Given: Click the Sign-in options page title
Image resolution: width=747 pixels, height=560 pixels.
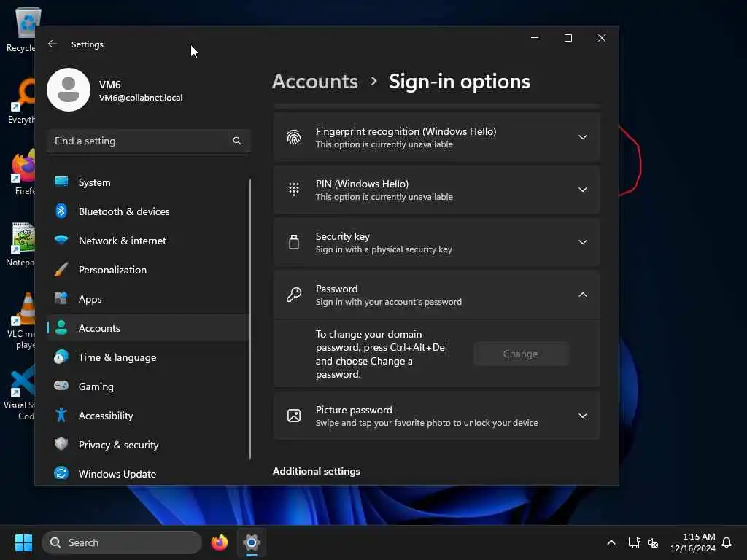Looking at the screenshot, I should click(x=460, y=82).
